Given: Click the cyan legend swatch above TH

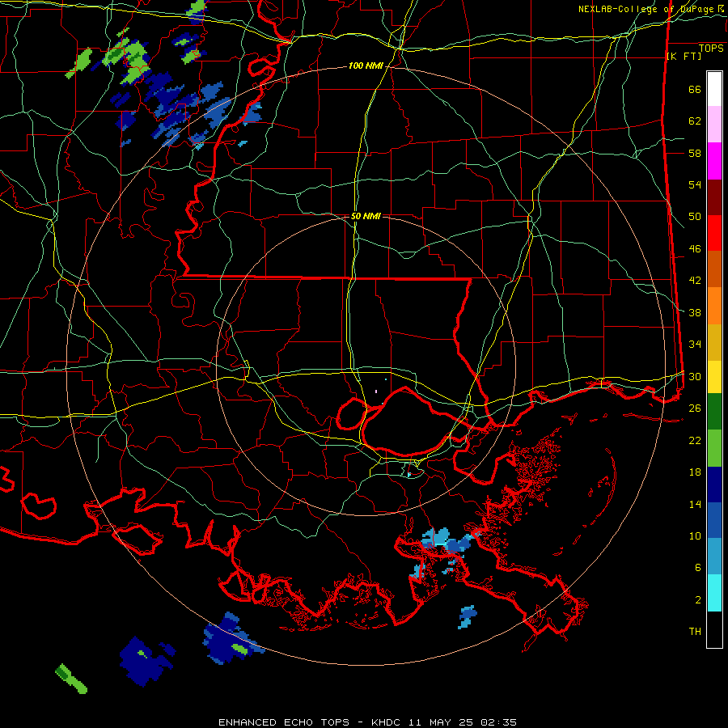Looking at the screenshot, I should coord(714,593).
